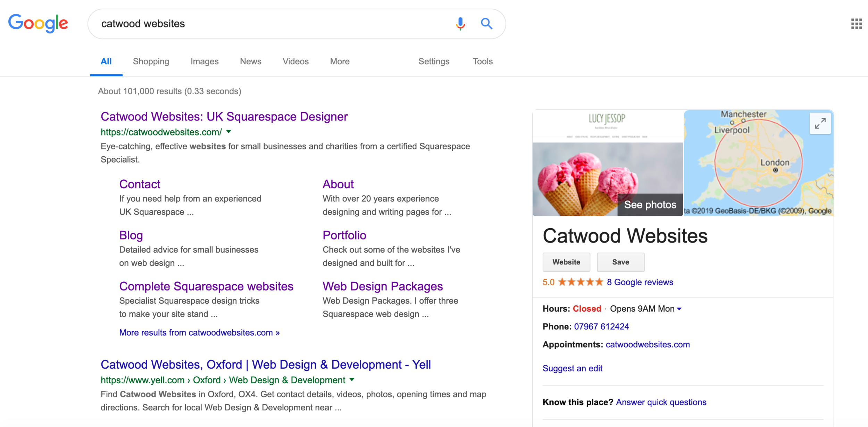This screenshot has width=868, height=427.
Task: Open the Blog sitelink
Action: coord(131,235)
